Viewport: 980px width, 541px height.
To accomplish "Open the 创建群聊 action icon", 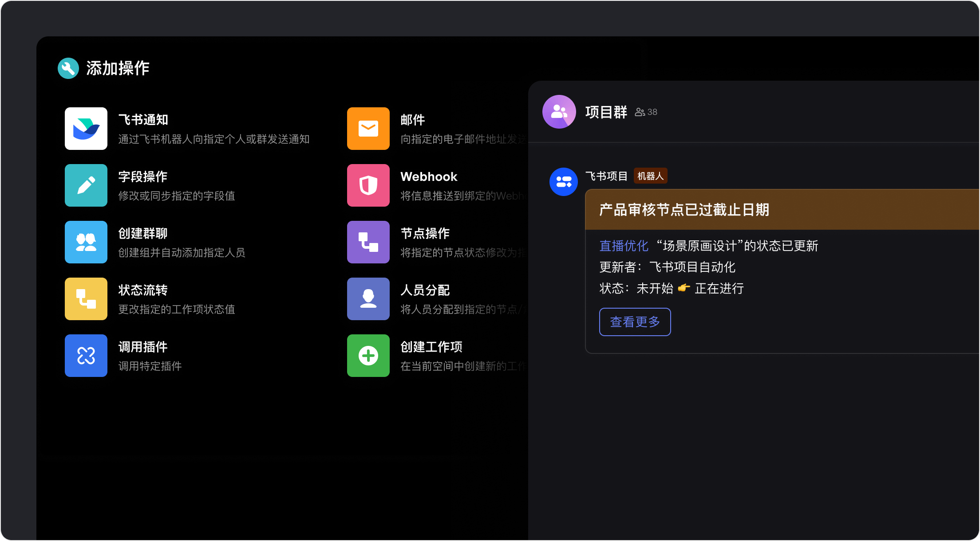I will pyautogui.click(x=86, y=242).
